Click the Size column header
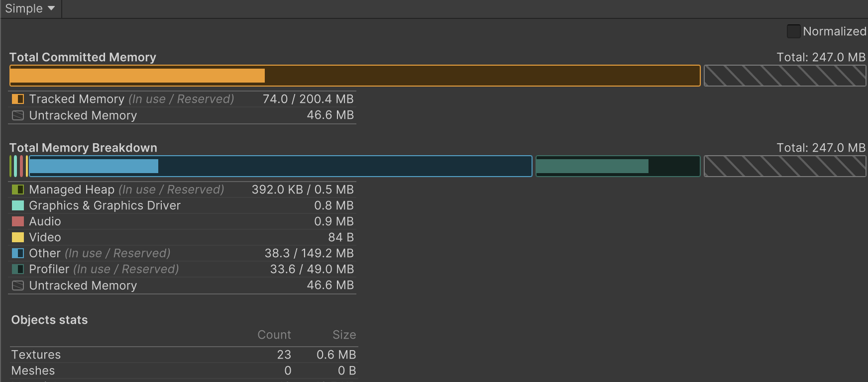 344,335
